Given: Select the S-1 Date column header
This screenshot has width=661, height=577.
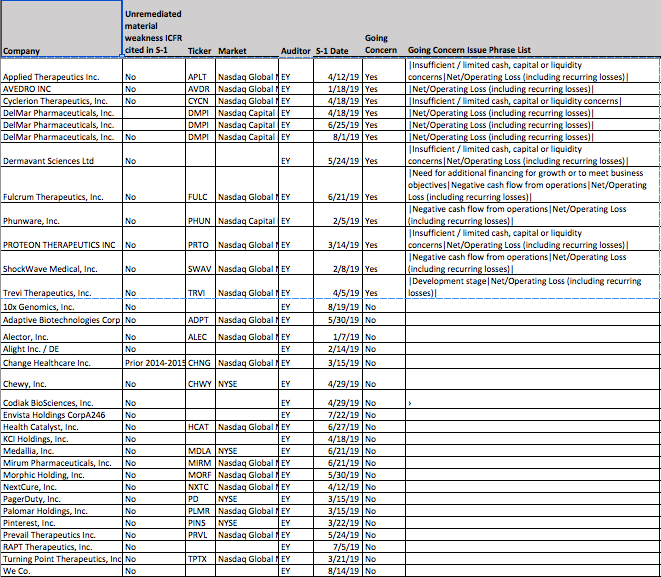Looking at the screenshot, I should pyautogui.click(x=338, y=29).
